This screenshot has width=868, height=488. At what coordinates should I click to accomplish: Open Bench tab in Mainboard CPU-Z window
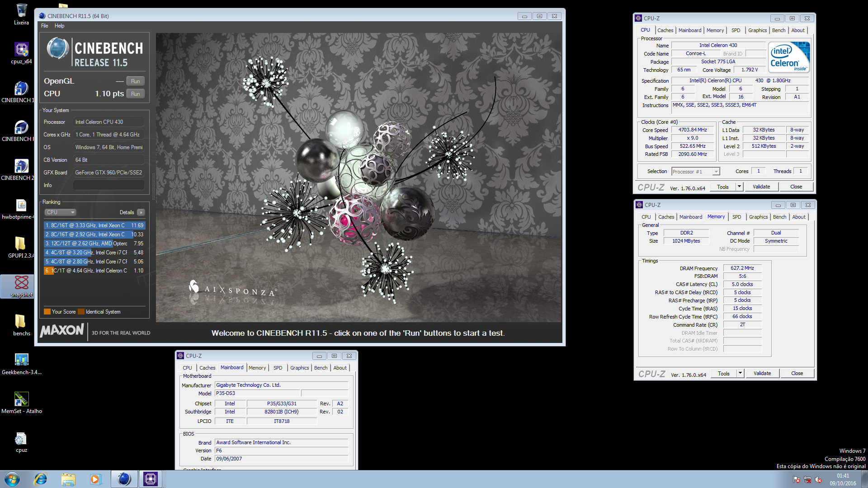point(321,368)
